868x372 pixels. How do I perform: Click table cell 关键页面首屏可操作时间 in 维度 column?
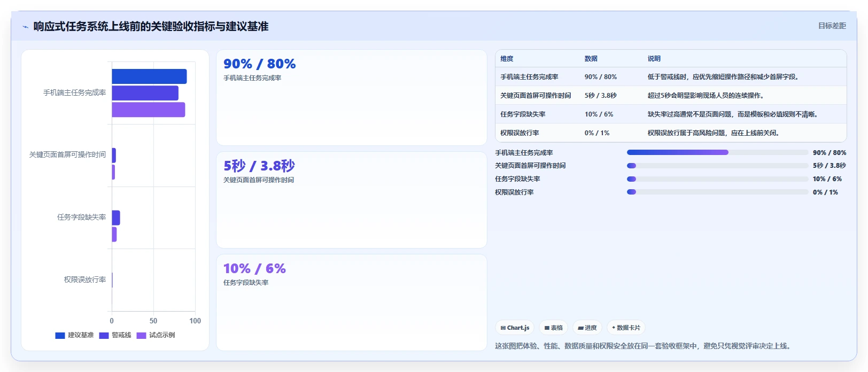tap(536, 96)
